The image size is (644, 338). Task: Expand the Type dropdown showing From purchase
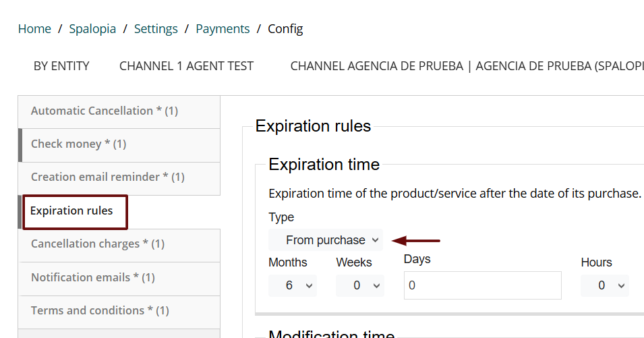tap(325, 240)
